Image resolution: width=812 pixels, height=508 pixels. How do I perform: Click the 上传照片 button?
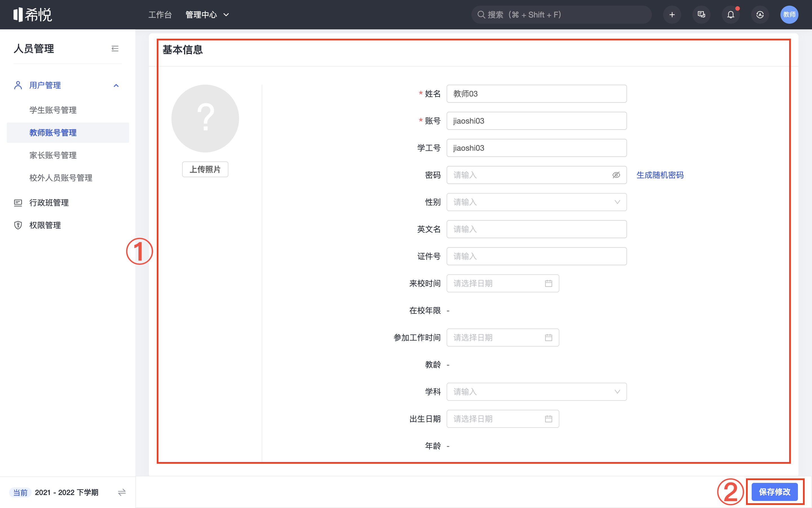coord(205,169)
